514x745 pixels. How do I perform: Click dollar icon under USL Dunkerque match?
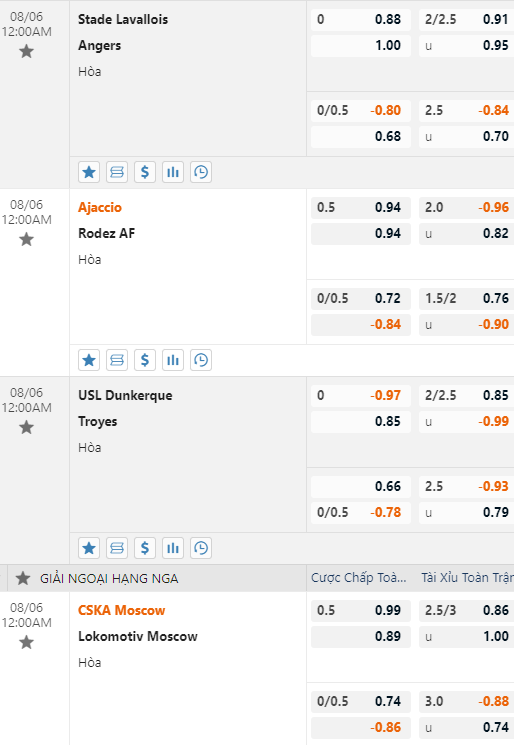pos(145,548)
